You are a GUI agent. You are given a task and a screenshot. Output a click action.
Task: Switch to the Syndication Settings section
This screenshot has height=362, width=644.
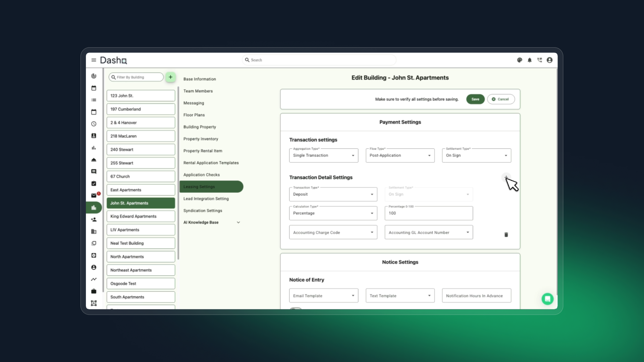(x=203, y=210)
